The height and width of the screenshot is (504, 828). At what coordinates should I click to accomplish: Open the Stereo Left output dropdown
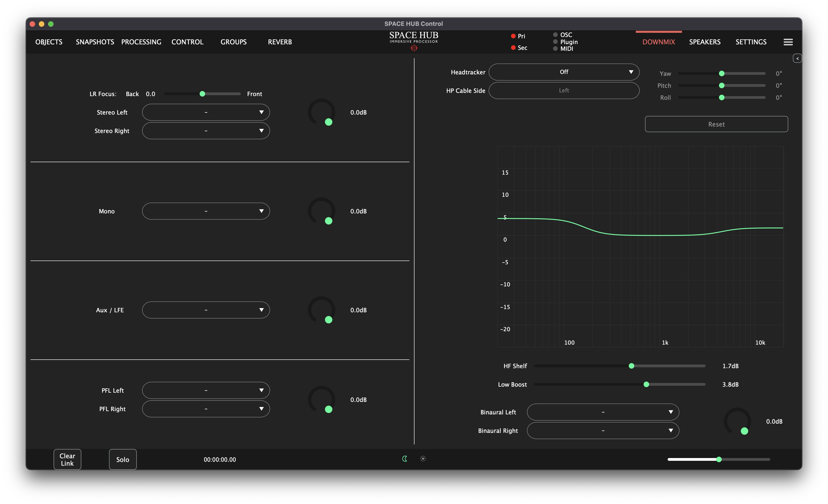(206, 112)
